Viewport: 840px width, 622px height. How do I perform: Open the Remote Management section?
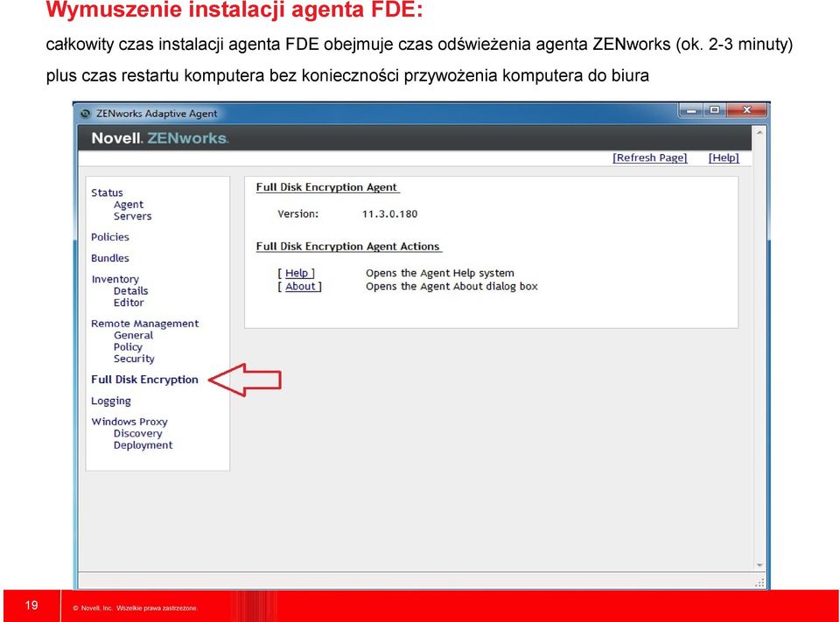(144, 324)
